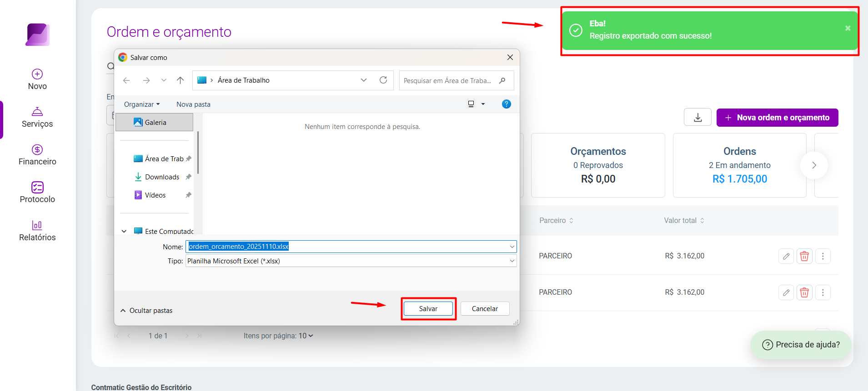Select Downloads in the navigation pane
Viewport: 868px width, 391px height.
point(157,177)
